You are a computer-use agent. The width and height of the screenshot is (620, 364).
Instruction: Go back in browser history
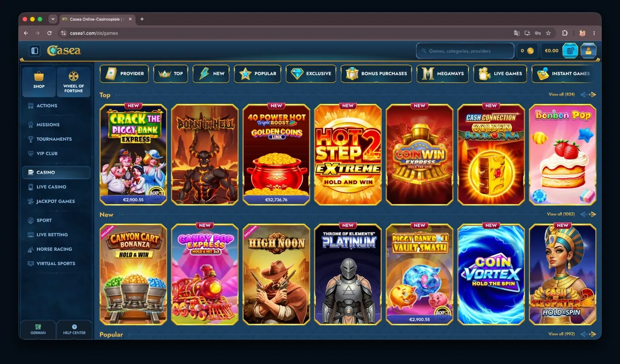click(x=26, y=33)
